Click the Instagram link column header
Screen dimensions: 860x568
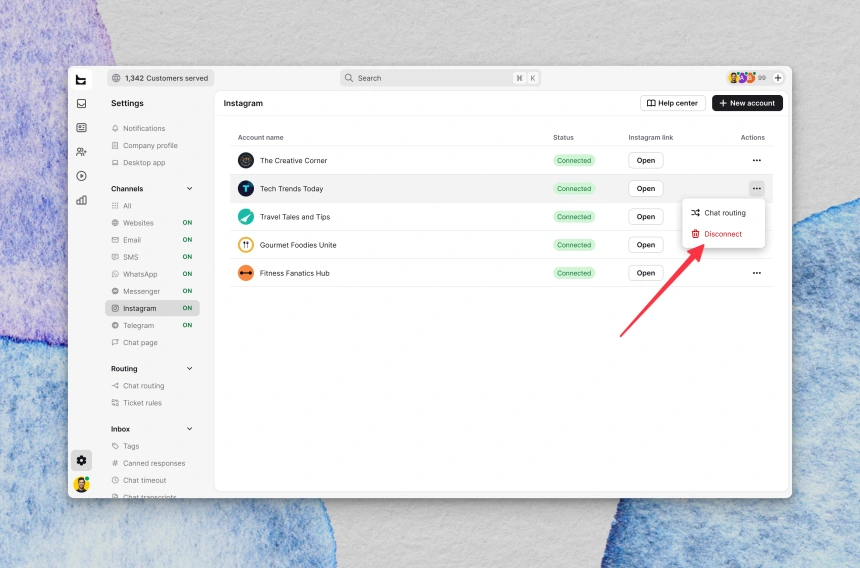[650, 138]
